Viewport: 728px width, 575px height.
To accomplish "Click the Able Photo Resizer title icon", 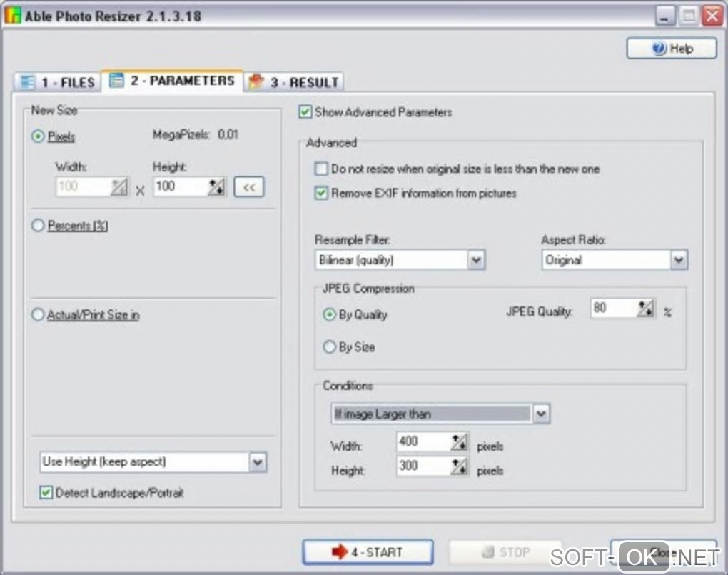I will tap(13, 16).
